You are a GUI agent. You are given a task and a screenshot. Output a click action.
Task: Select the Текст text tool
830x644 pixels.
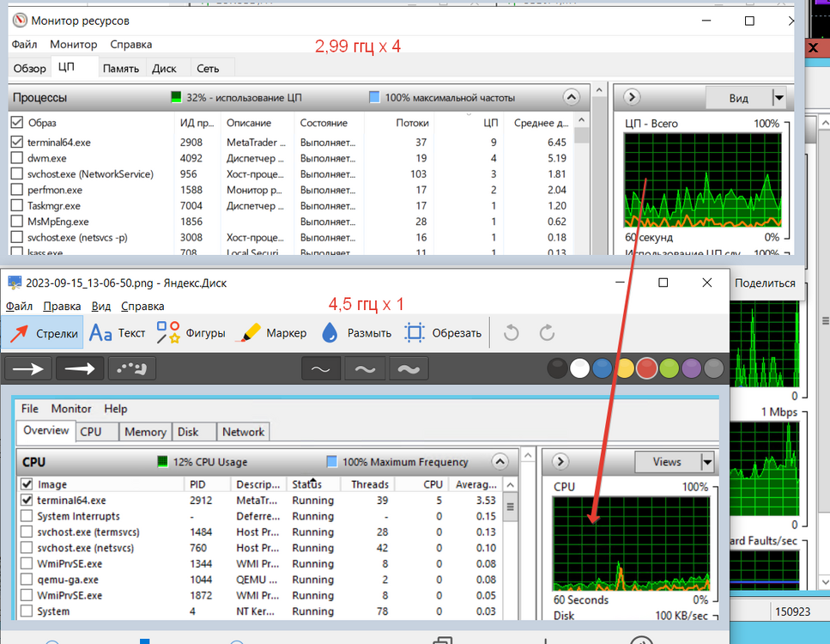coord(118,333)
